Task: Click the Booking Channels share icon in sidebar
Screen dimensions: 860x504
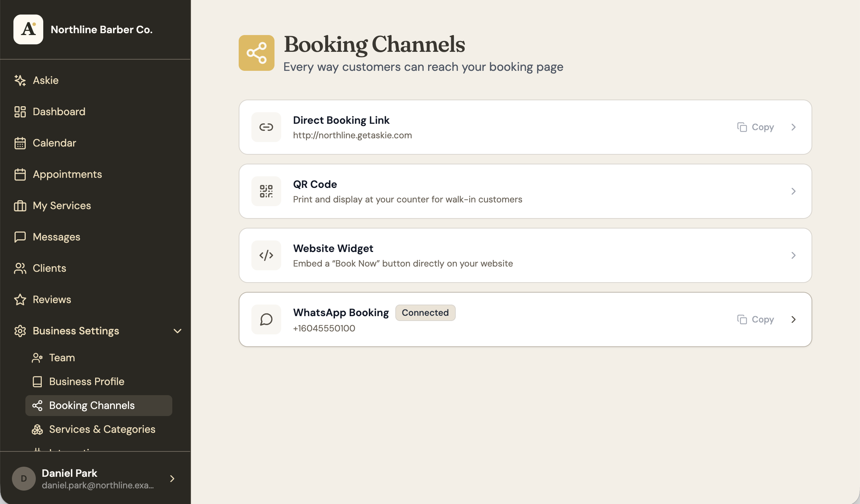Action: pos(37,405)
